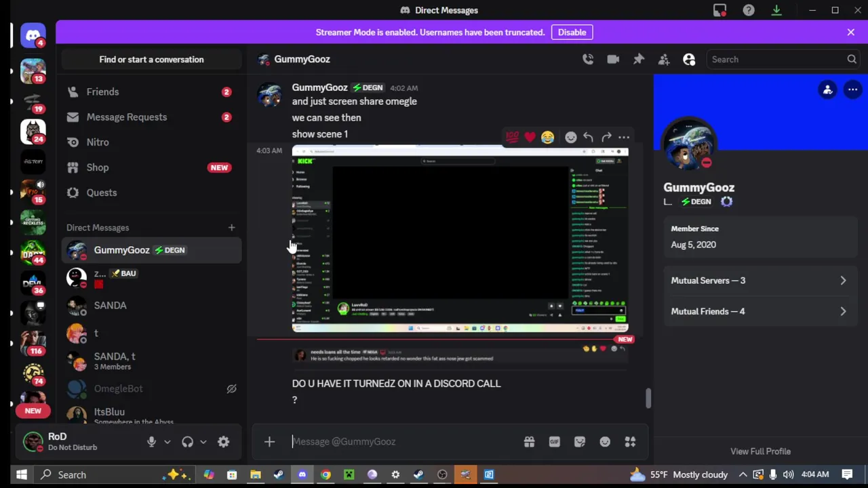Open the apps launcher icon
Viewport: 868px width, 488px height.
click(630, 442)
